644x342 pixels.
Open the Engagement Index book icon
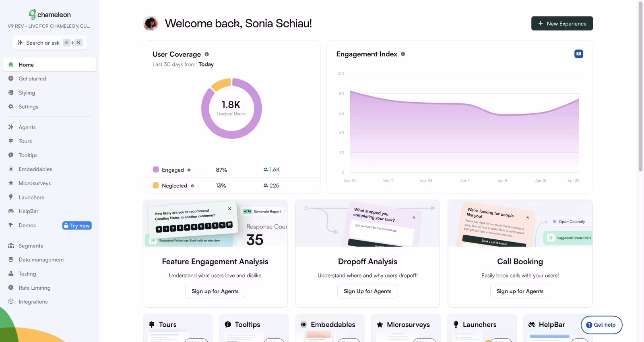point(579,54)
